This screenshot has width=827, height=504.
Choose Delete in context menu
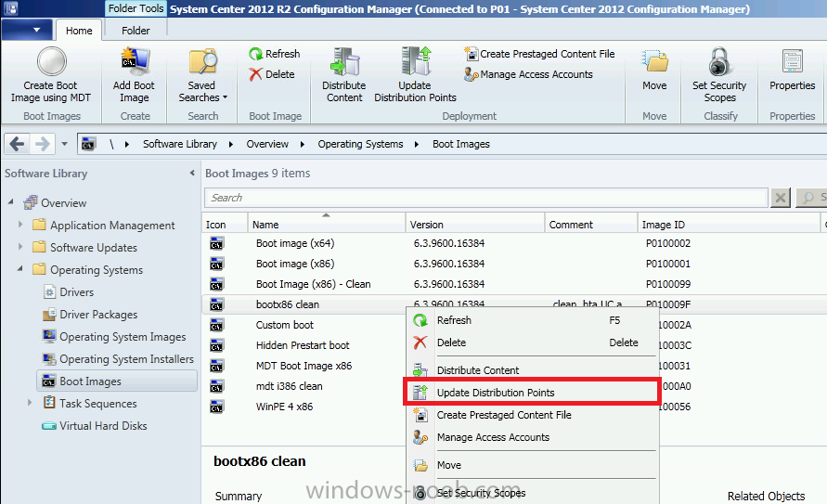532,342
